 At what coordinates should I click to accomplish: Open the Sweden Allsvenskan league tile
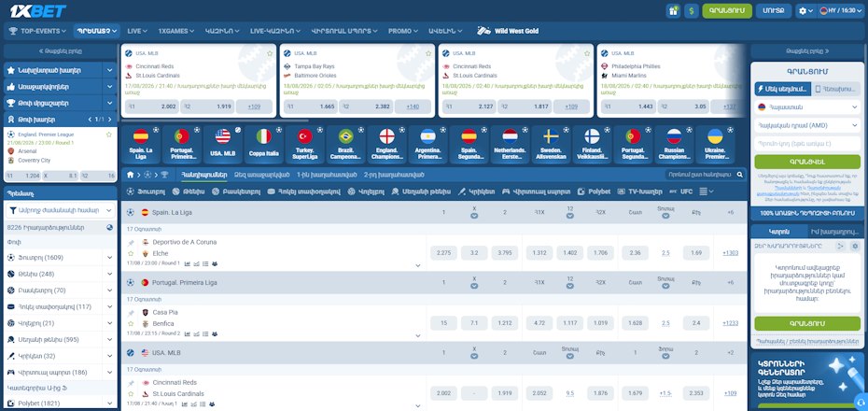coord(551,145)
